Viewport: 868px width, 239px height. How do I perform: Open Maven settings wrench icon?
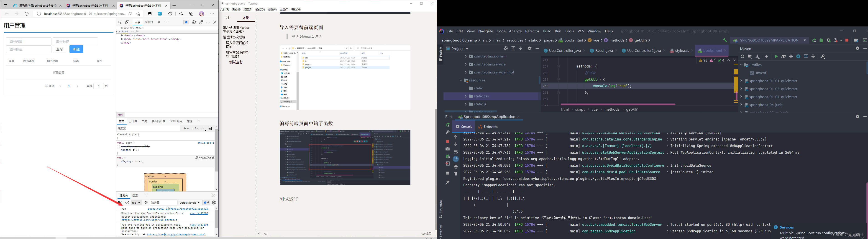tap(822, 56)
